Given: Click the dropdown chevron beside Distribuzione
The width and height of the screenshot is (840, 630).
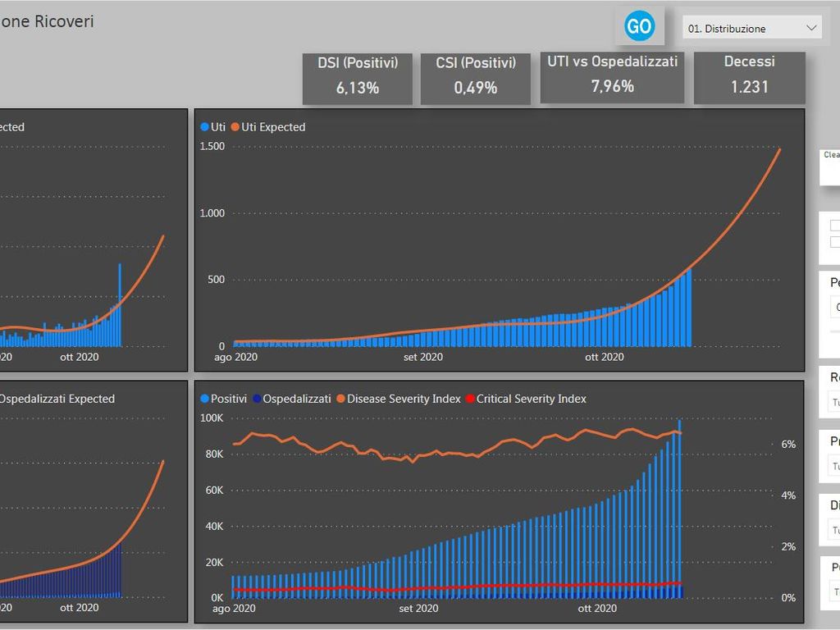Looking at the screenshot, I should click(x=811, y=28).
